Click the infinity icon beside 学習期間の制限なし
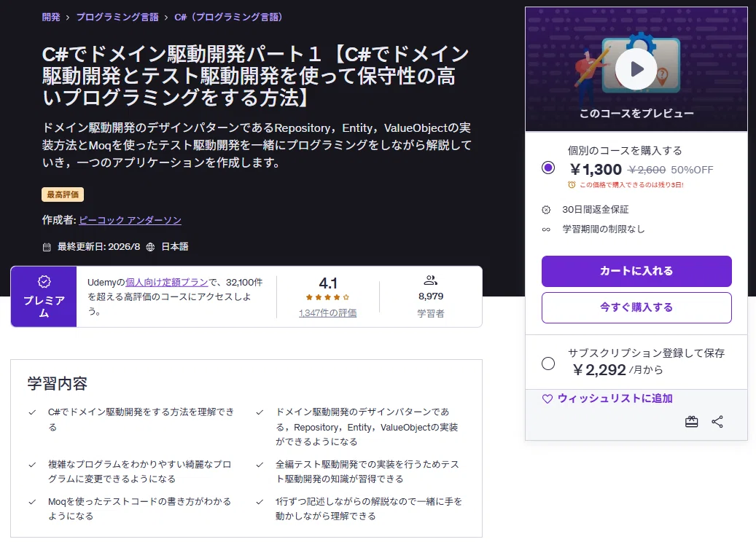The width and height of the screenshot is (756, 542). (x=546, y=229)
